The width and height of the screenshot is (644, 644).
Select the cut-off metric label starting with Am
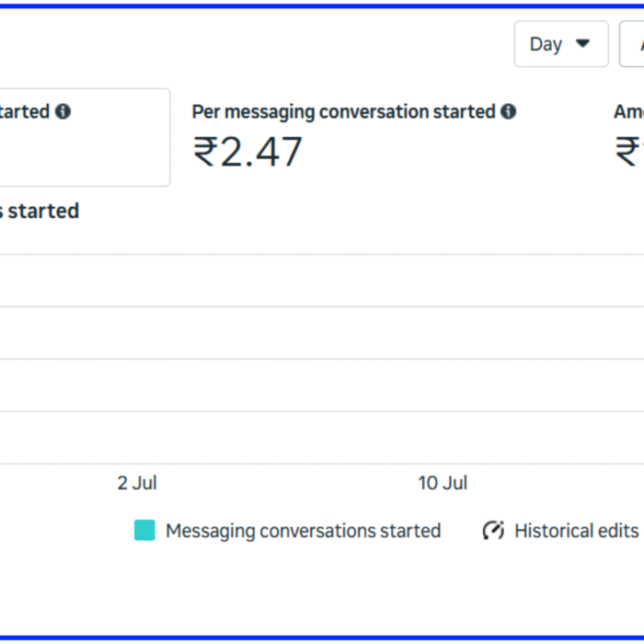(x=628, y=111)
